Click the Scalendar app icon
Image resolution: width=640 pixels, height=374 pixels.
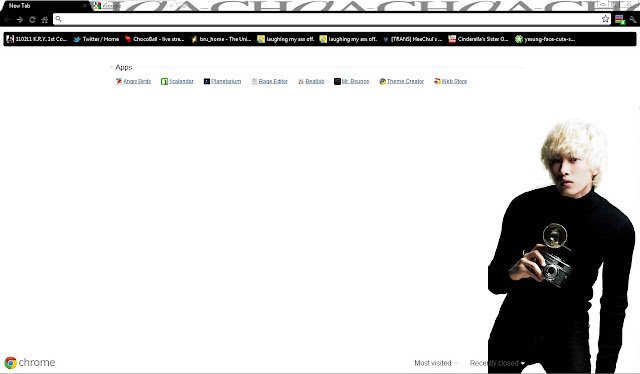tap(164, 81)
